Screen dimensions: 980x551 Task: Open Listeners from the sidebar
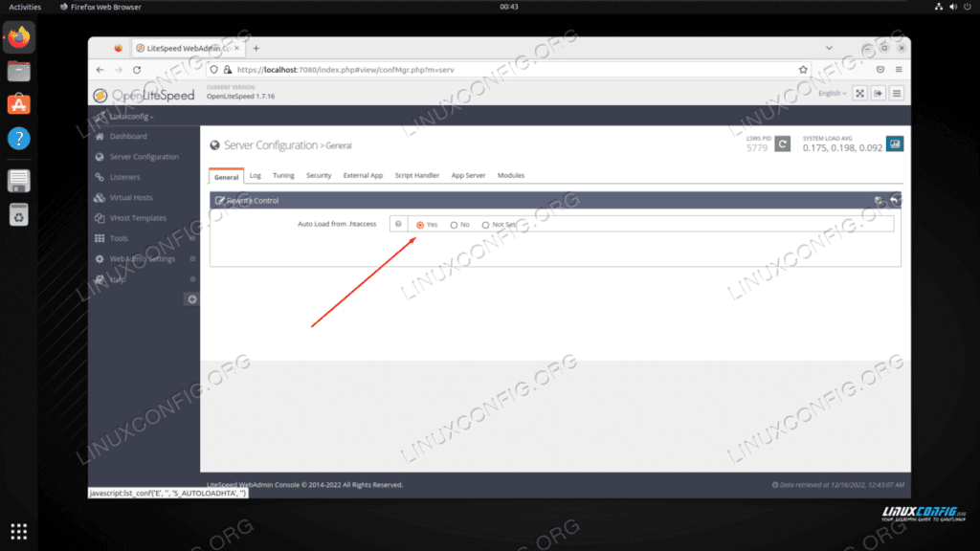coord(124,177)
